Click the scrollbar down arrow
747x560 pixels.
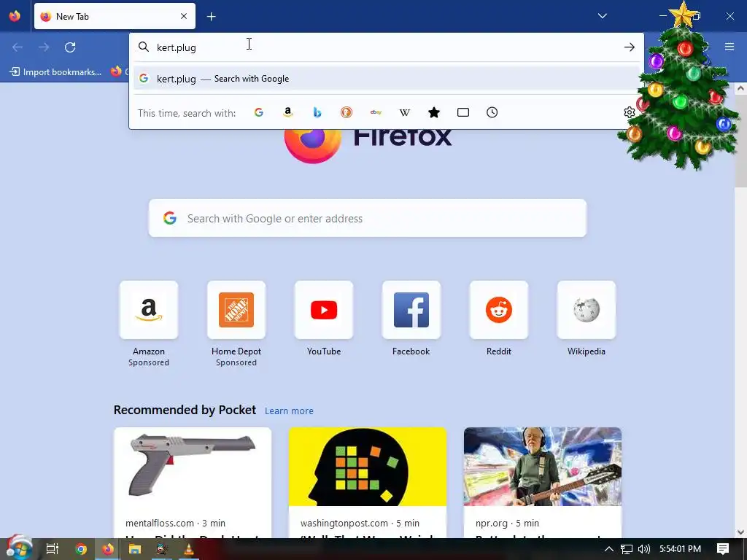coord(741,532)
